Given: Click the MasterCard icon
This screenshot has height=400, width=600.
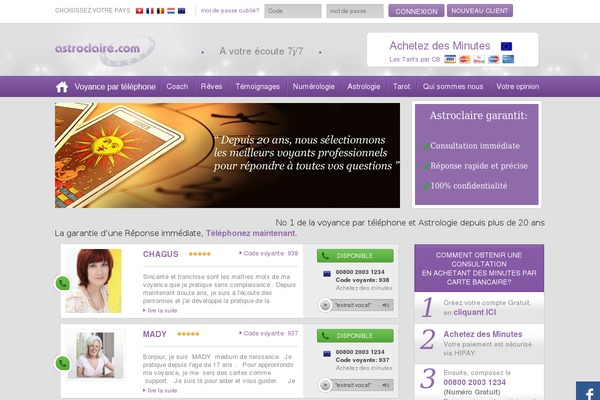Looking at the screenshot, I should (465, 59).
